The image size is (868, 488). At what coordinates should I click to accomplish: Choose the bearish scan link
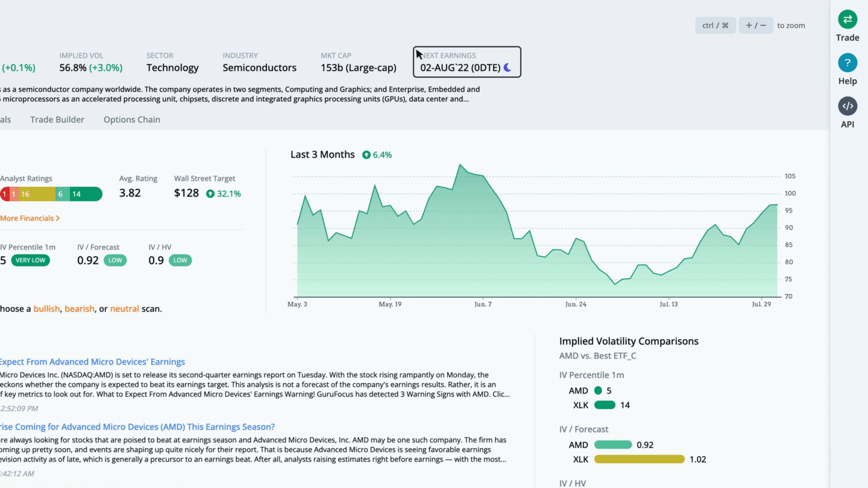pos(80,308)
